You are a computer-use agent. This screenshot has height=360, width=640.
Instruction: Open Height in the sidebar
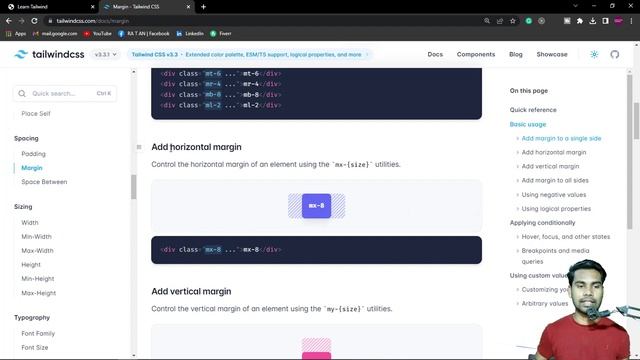click(31, 264)
